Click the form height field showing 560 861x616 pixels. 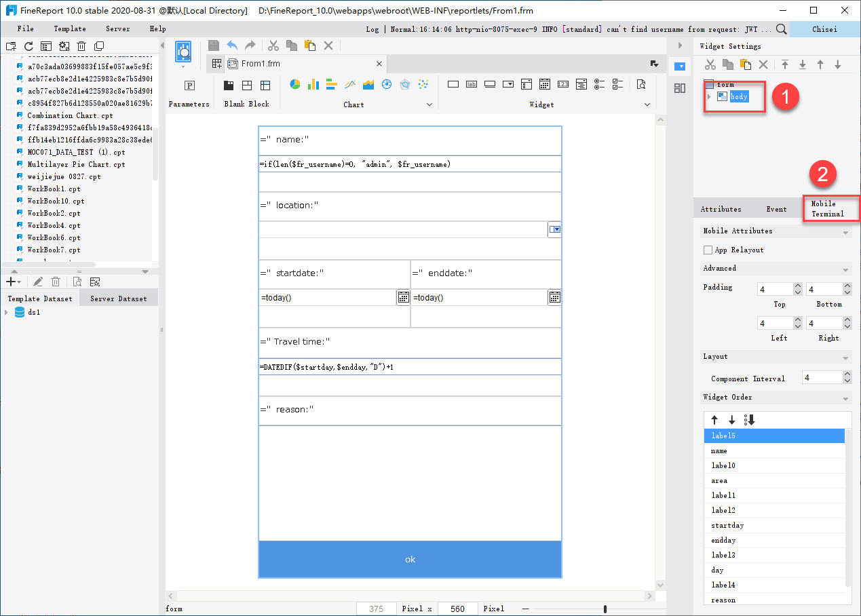coord(458,609)
